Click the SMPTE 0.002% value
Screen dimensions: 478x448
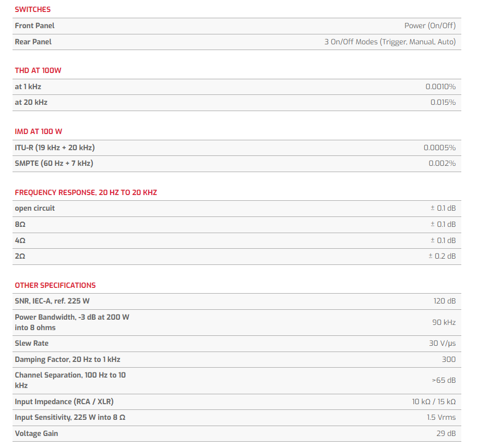[442, 163]
